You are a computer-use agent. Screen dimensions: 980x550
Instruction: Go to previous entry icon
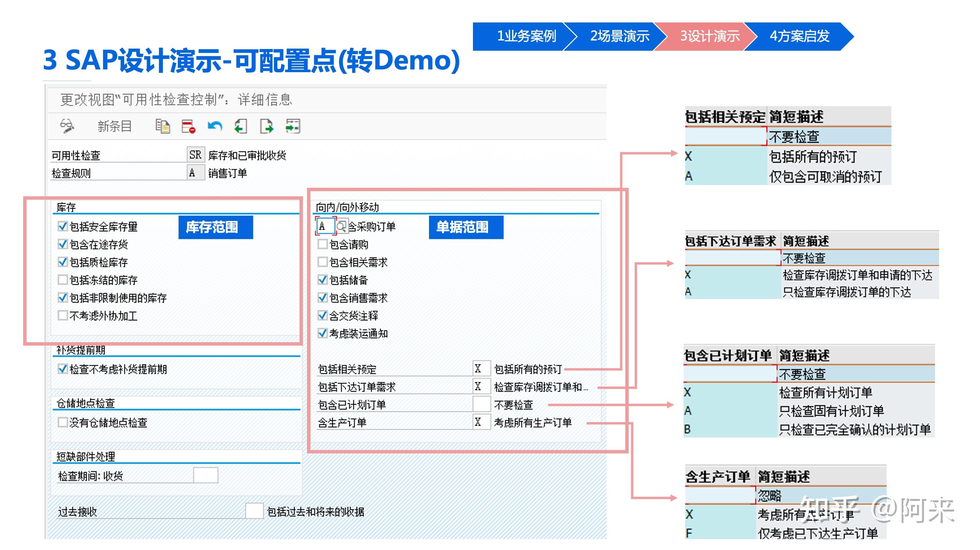point(241,126)
